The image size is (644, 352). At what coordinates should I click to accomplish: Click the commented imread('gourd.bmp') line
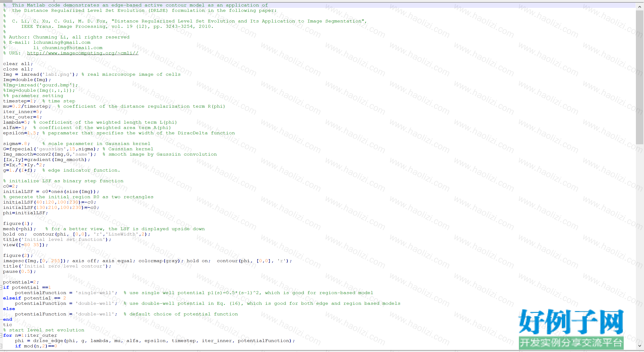[x=40, y=85]
